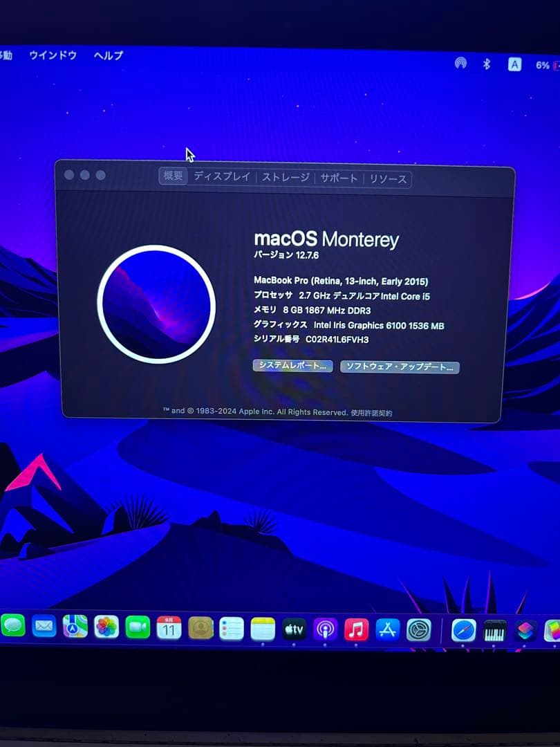
Task: Open Messages from the Dock
Action: 13,625
